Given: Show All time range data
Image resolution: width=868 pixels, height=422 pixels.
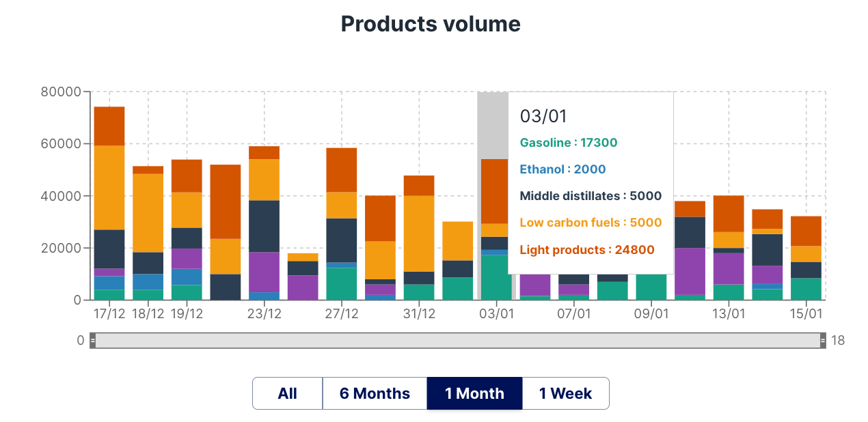Looking at the screenshot, I should click(287, 393).
